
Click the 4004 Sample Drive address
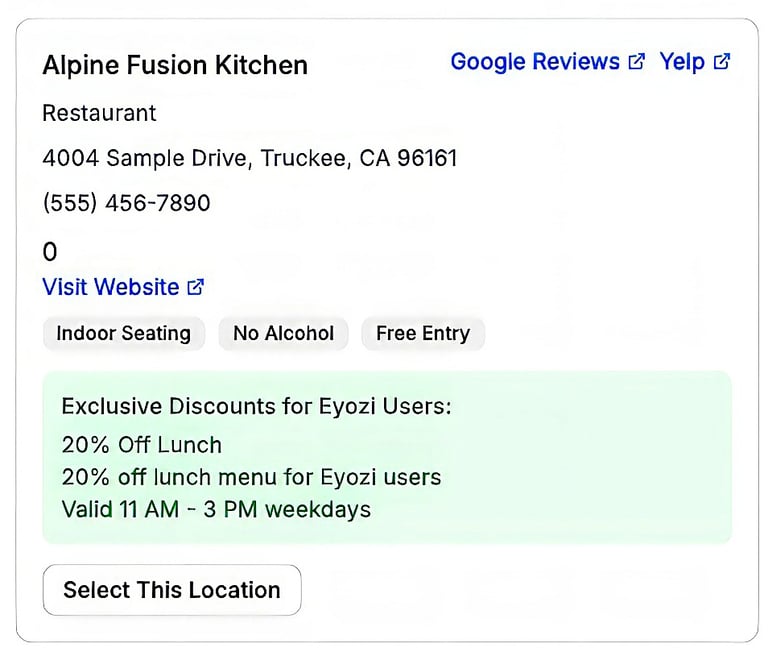click(x=249, y=158)
